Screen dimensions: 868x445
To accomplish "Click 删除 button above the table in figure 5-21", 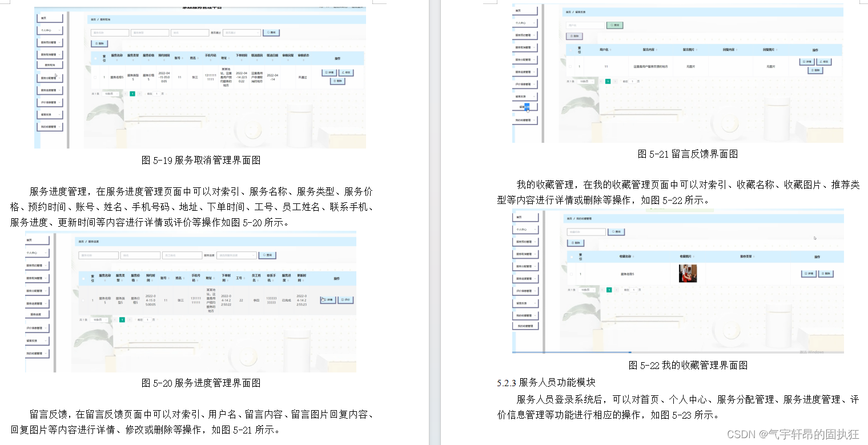I will tap(574, 36).
